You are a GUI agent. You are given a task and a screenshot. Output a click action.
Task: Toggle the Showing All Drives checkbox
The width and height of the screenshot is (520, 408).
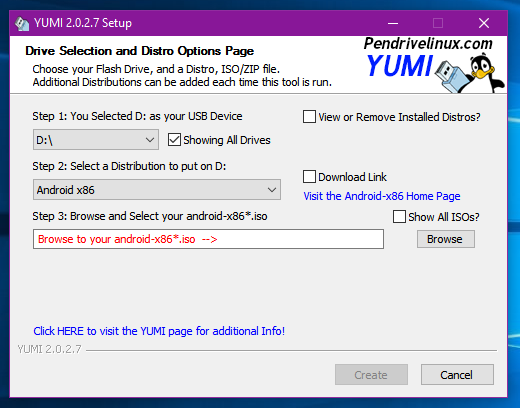[174, 140]
